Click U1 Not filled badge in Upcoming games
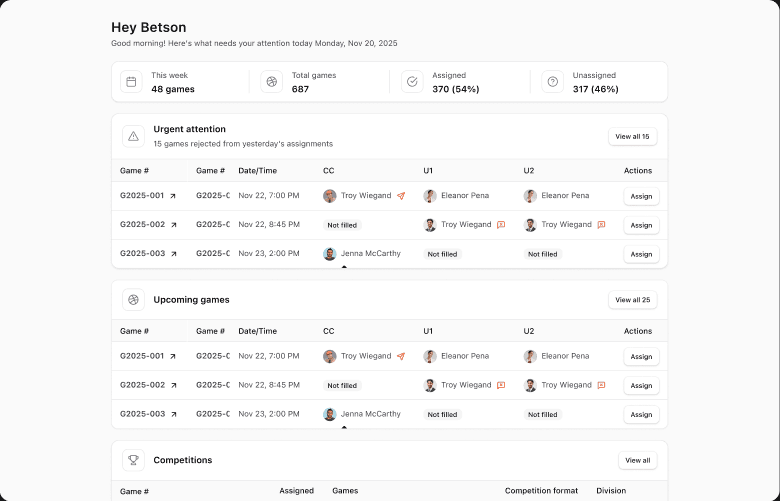Viewport: 780px width, 501px height. 442,414
